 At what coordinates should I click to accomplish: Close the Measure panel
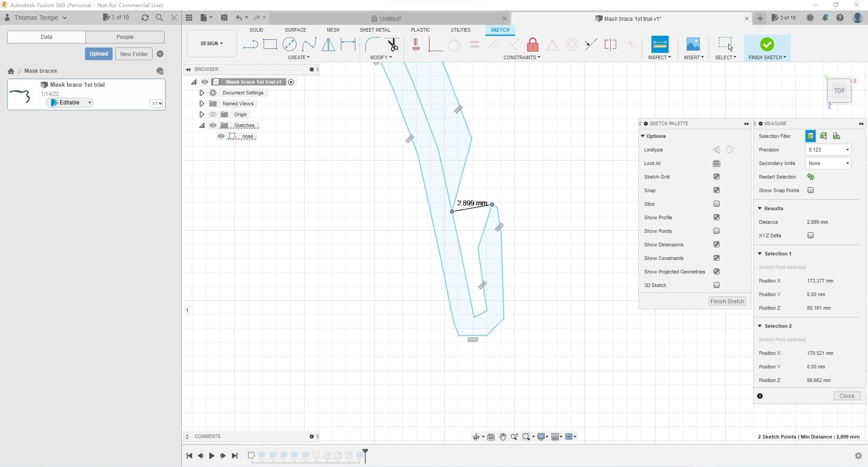pyautogui.click(x=847, y=396)
